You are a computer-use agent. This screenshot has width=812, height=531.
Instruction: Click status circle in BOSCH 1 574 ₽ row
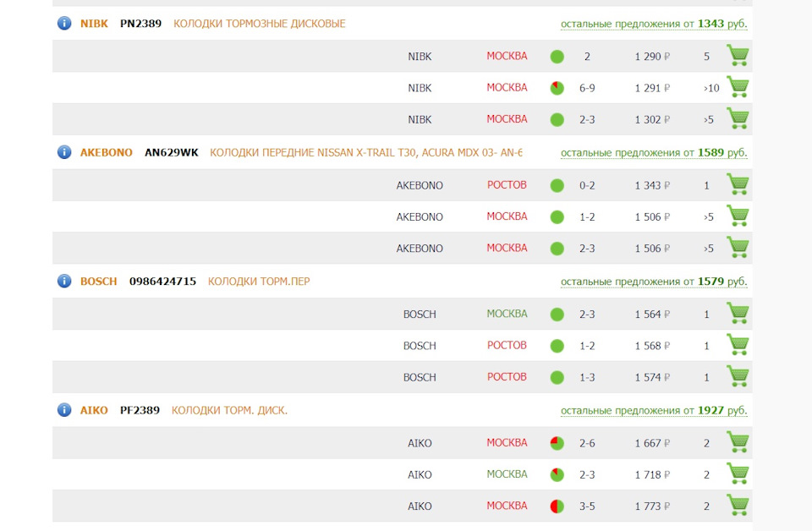(557, 377)
